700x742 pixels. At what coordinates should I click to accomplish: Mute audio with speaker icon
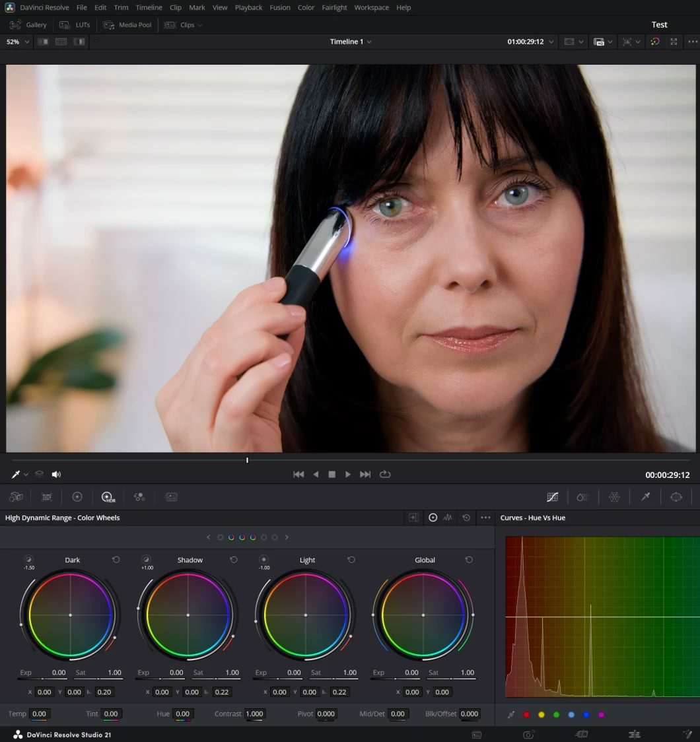click(56, 474)
